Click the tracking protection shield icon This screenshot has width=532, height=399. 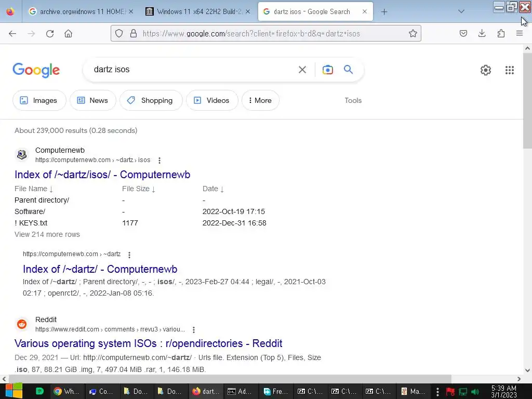click(119, 33)
